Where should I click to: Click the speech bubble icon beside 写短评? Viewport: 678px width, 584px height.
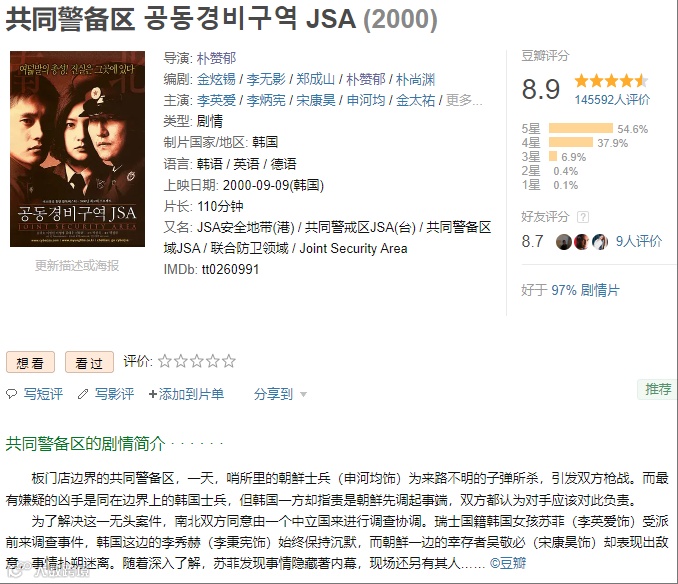[x=11, y=393]
